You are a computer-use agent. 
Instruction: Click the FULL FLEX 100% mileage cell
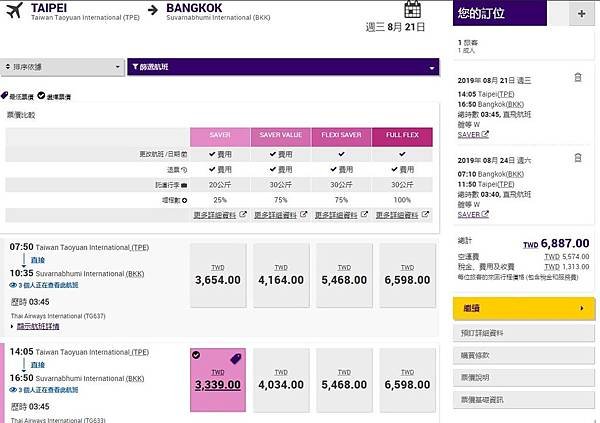tap(402, 200)
